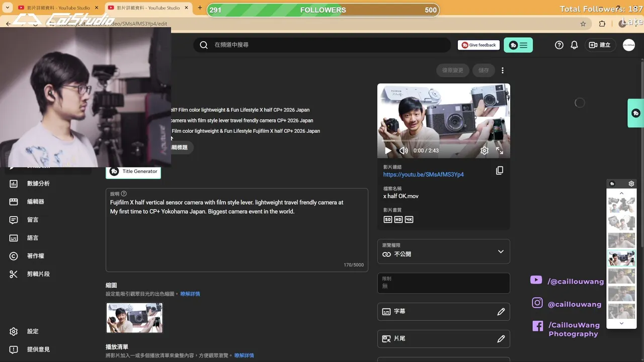
Task: Switch to the first YouTube Studio tab
Action: point(58,8)
